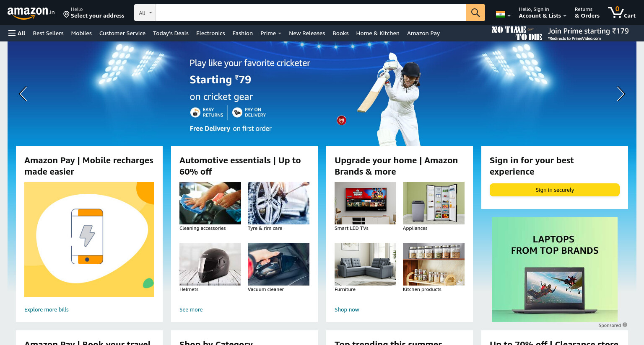This screenshot has height=345, width=644.
Task: Open Today's Deals nav item
Action: click(x=171, y=33)
